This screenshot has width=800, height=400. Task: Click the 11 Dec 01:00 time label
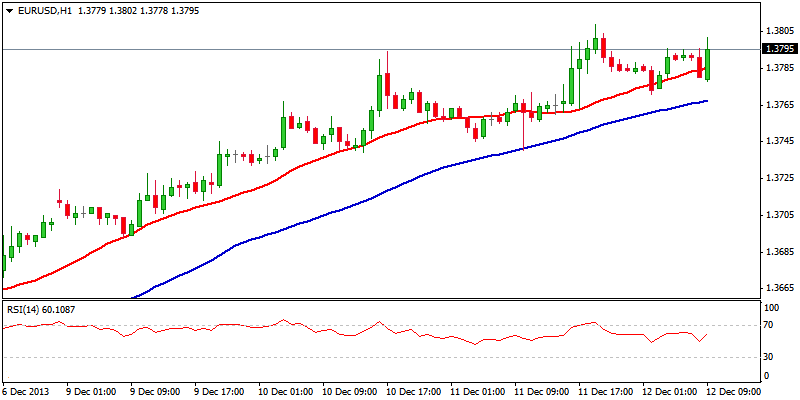[477, 391]
